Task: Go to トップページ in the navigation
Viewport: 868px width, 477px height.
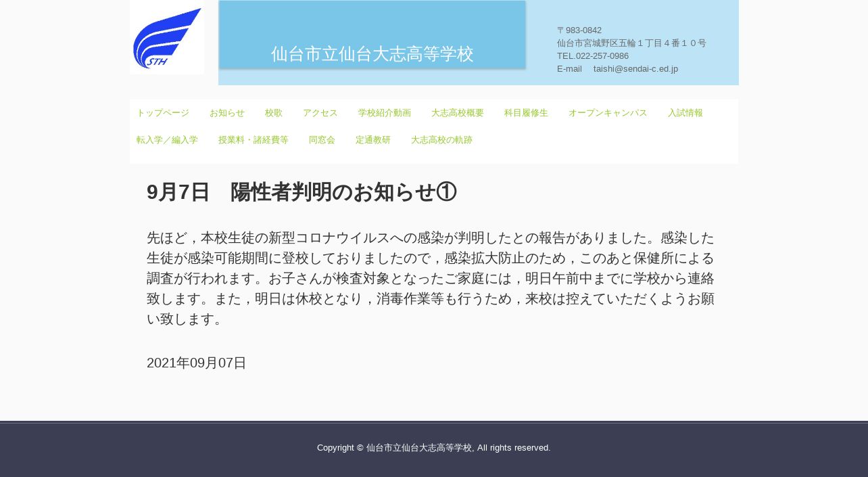Action: click(x=163, y=113)
